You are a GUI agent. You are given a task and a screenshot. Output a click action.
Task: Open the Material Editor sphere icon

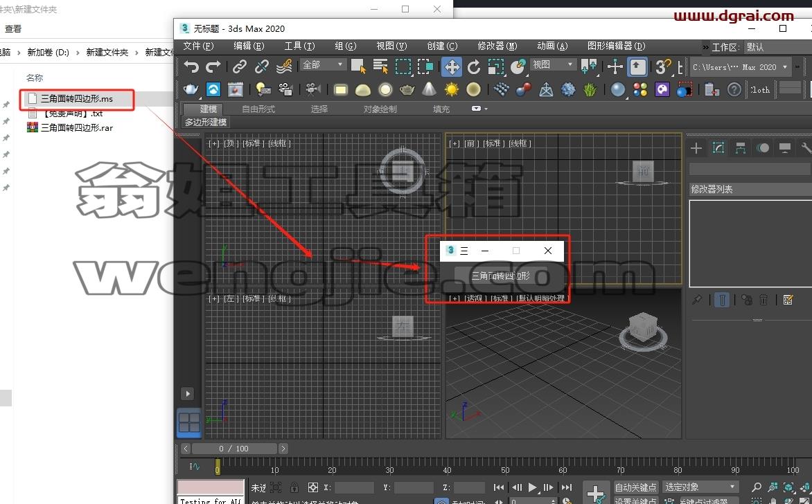pyautogui.click(x=617, y=89)
